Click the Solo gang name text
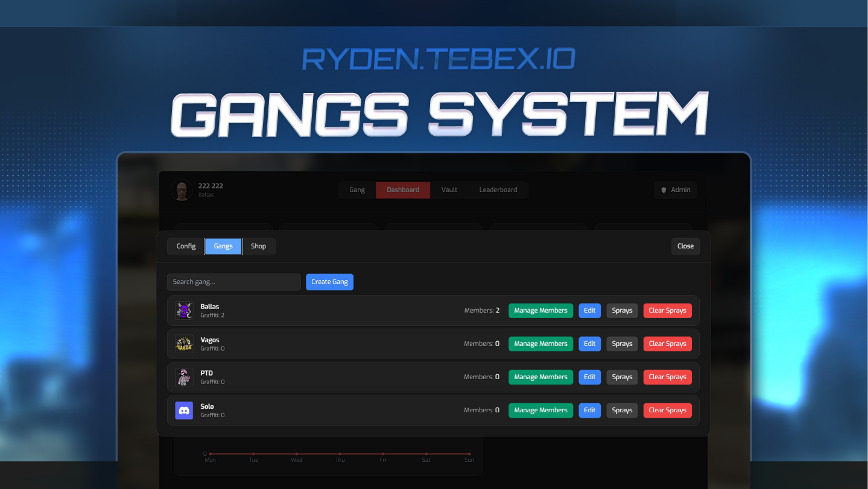Image resolution: width=868 pixels, height=489 pixels. tap(207, 406)
